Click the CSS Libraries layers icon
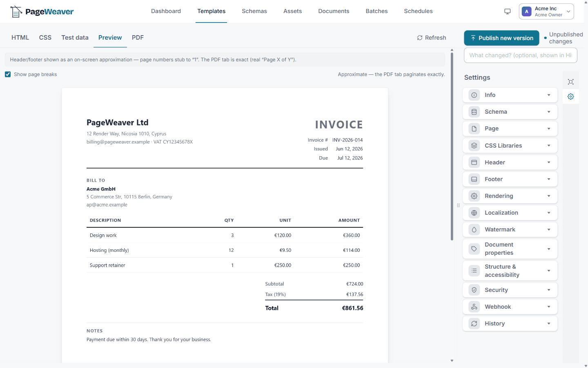 [474, 146]
